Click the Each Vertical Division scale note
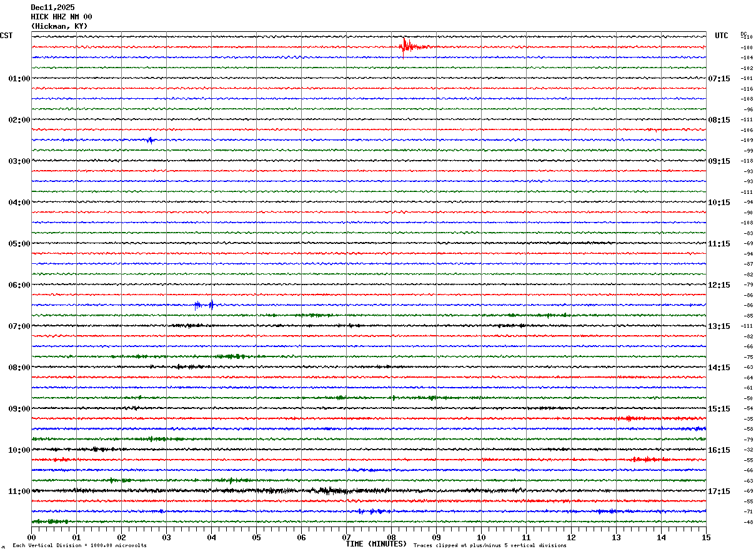 (79, 546)
